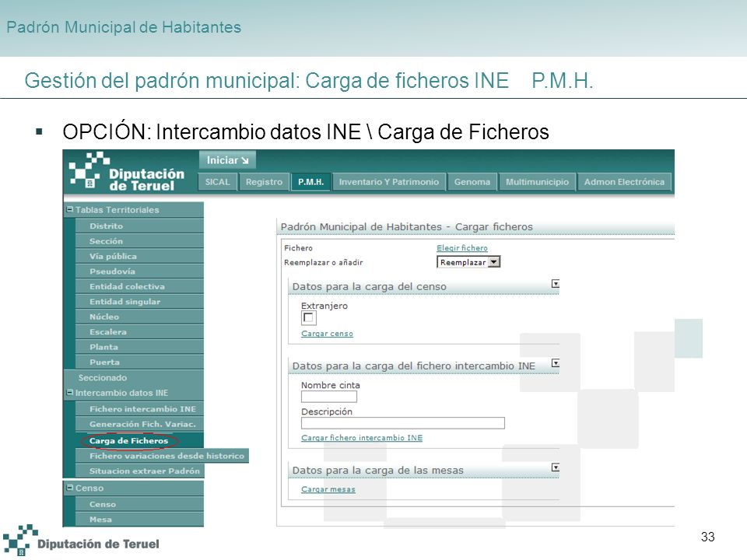Open Vía pública in the sidebar
The image size is (747, 560).
(x=139, y=256)
